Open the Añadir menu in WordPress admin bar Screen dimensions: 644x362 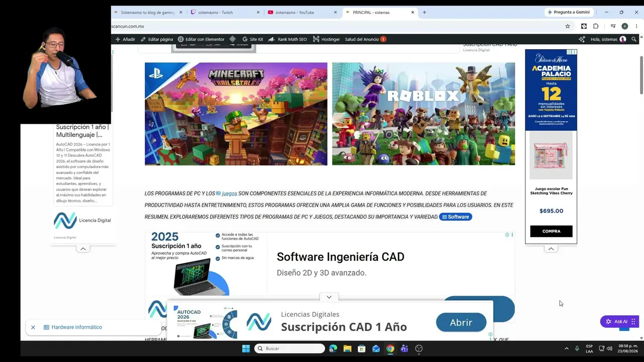coord(125,39)
